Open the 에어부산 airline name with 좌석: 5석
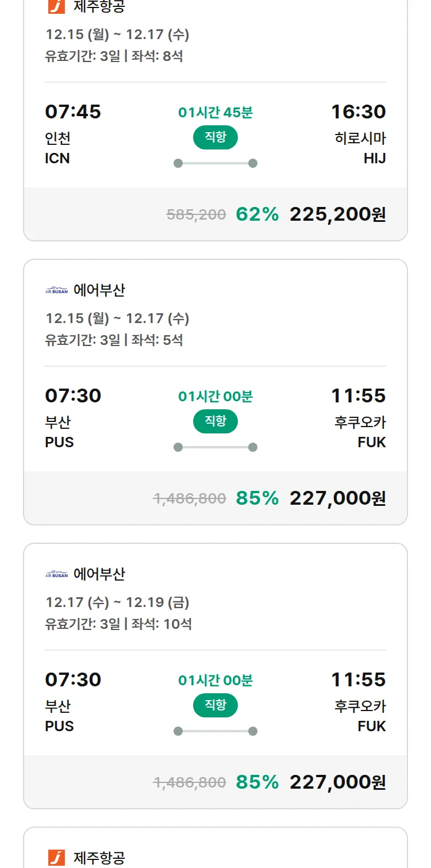This screenshot has height=868, width=431. pyautogui.click(x=99, y=291)
